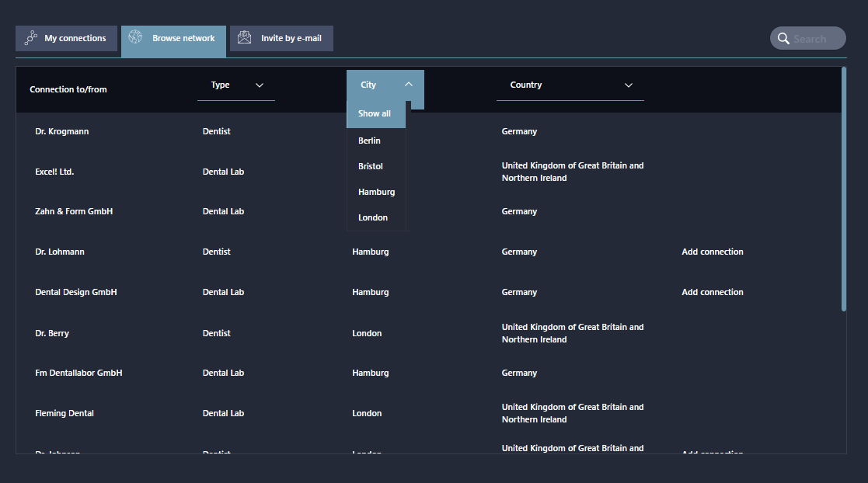This screenshot has height=483, width=868.
Task: Add connection for Dental Design GmbH
Action: 712,292
